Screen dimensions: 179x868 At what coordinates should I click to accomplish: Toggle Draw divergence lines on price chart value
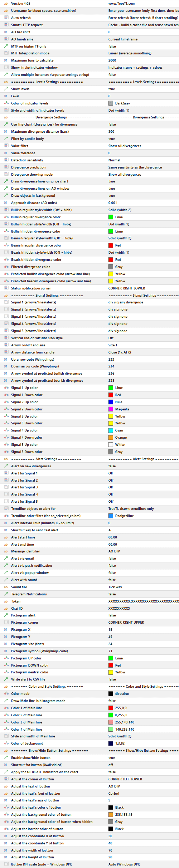point(112,181)
